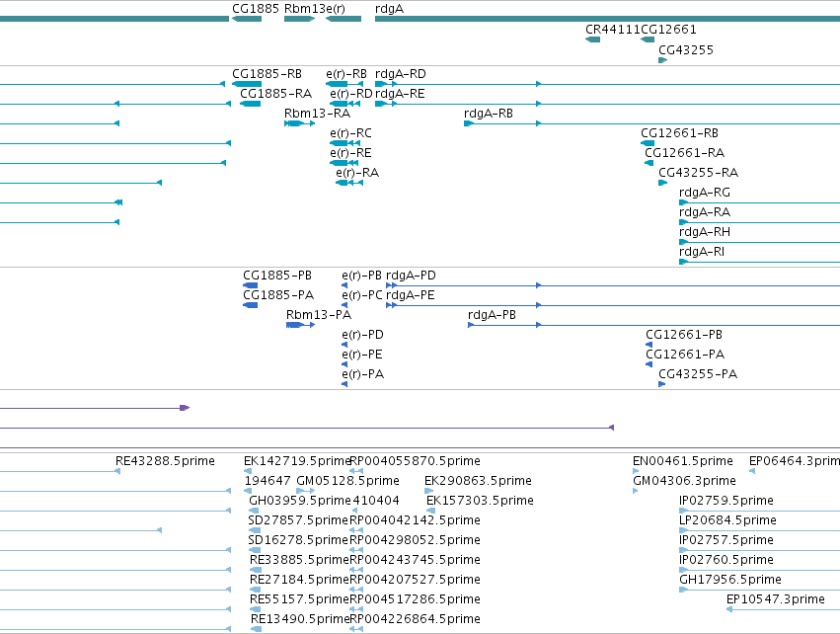Open transcript CG12661-RB label
The height and width of the screenshot is (634, 840).
coord(679,133)
